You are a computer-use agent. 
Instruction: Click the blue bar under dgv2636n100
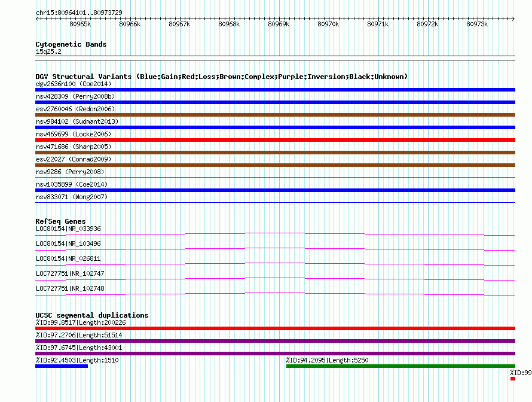(x=275, y=90)
